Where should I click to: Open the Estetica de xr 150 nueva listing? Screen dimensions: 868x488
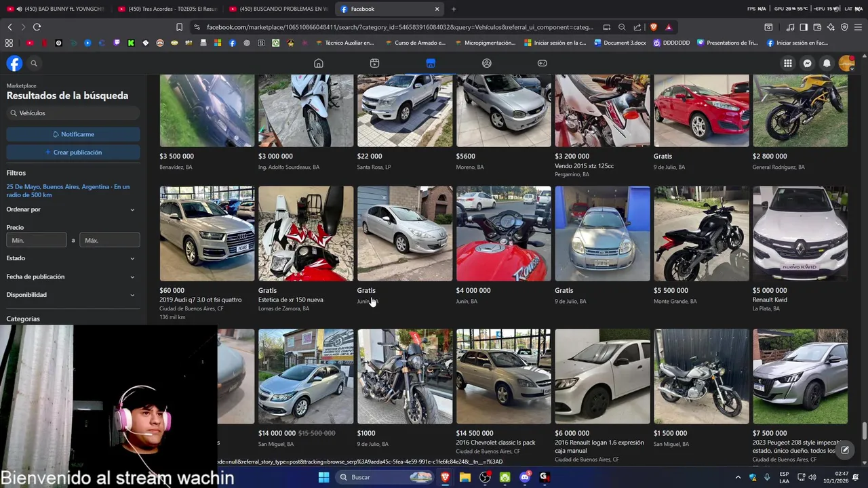pos(306,233)
